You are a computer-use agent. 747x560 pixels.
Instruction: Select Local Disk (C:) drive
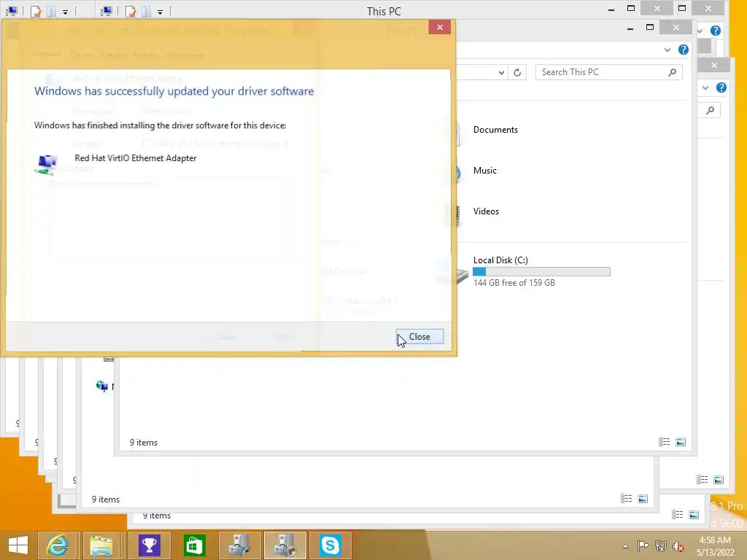(500, 260)
